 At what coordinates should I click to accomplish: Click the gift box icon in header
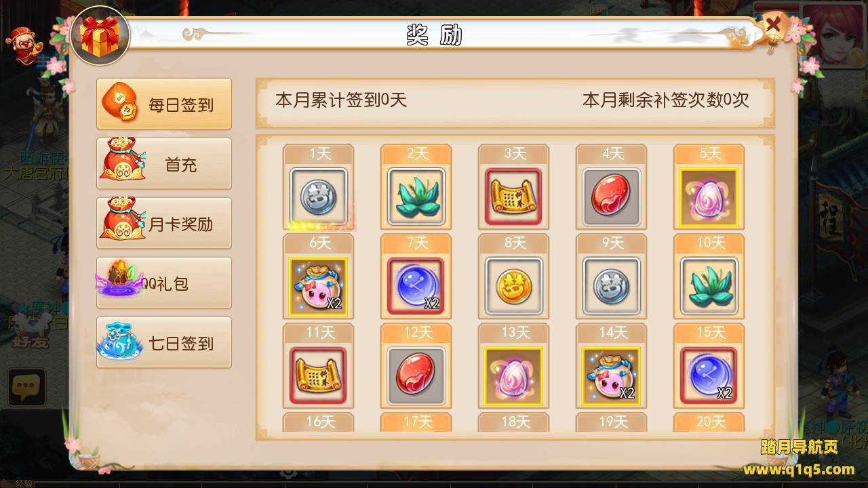coord(100,36)
